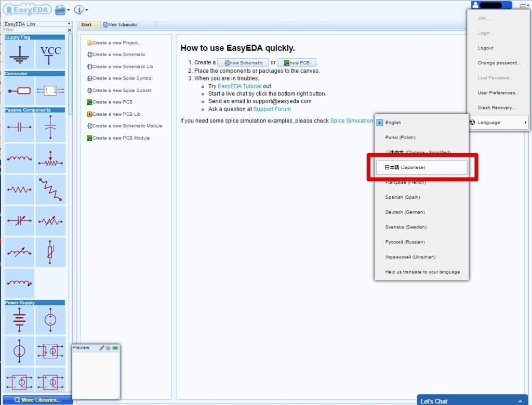
Task: Pick the single-pin connector symbol
Action: [x=19, y=91]
